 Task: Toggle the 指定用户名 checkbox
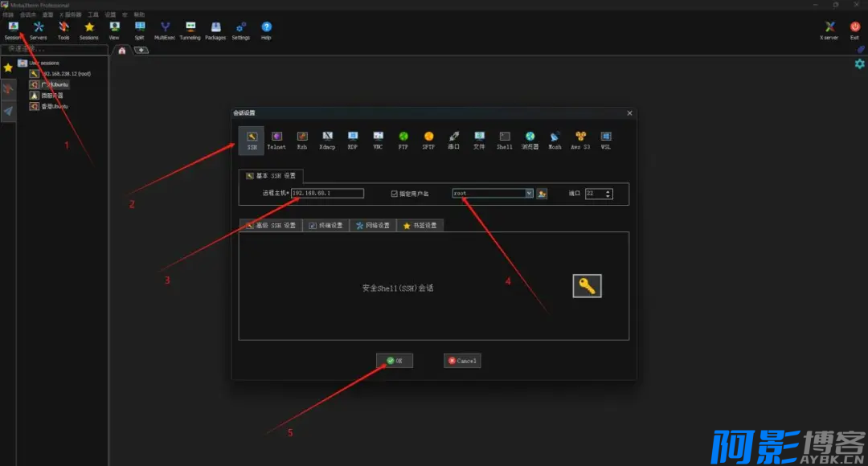click(394, 194)
